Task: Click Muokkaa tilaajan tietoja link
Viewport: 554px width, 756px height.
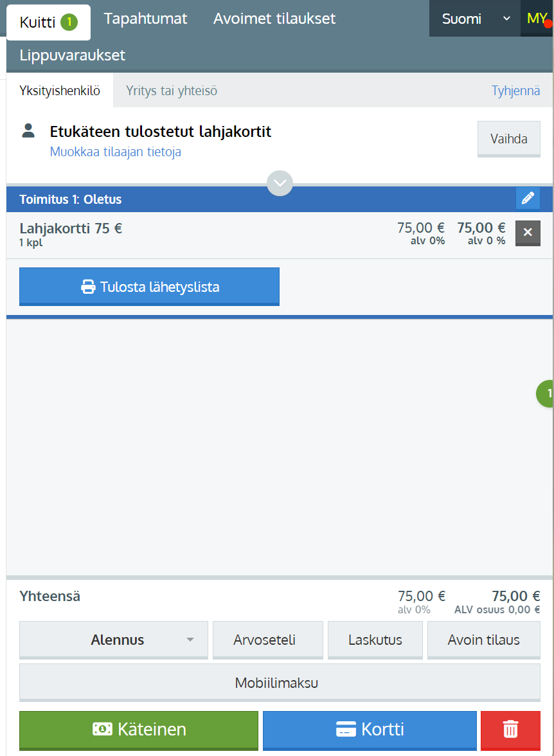Action: coord(116,152)
